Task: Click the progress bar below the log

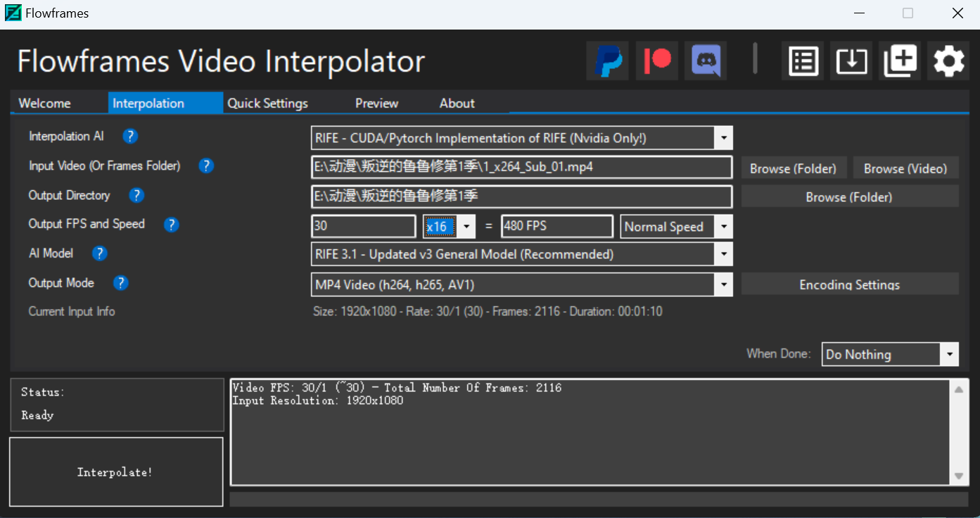Action: [599, 499]
